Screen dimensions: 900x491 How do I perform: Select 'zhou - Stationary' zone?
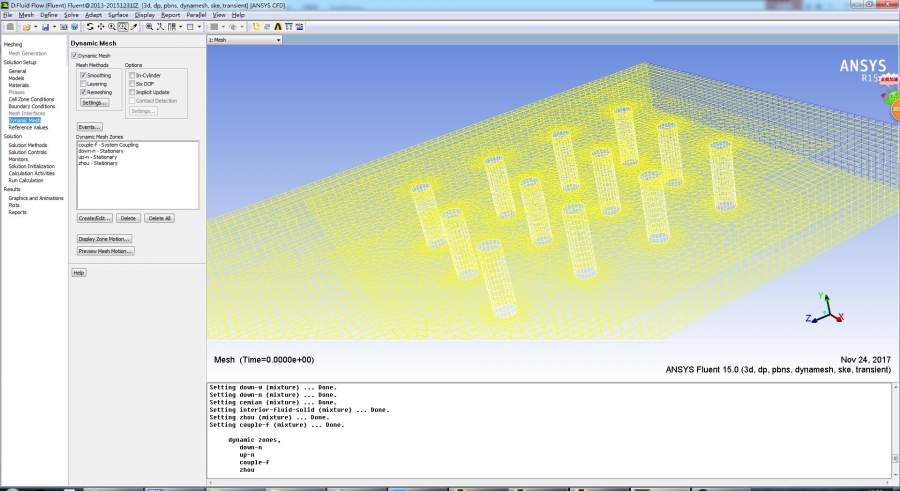pyautogui.click(x=98, y=163)
